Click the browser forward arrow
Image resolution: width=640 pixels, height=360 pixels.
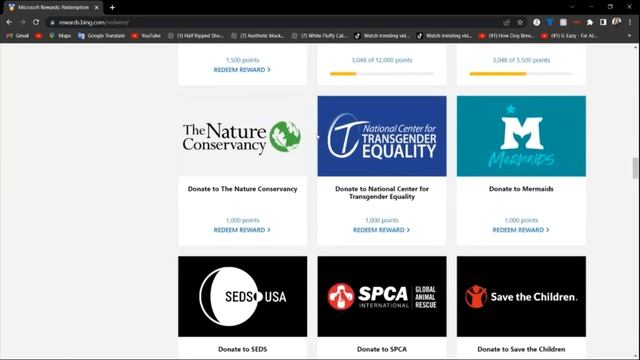(22, 22)
